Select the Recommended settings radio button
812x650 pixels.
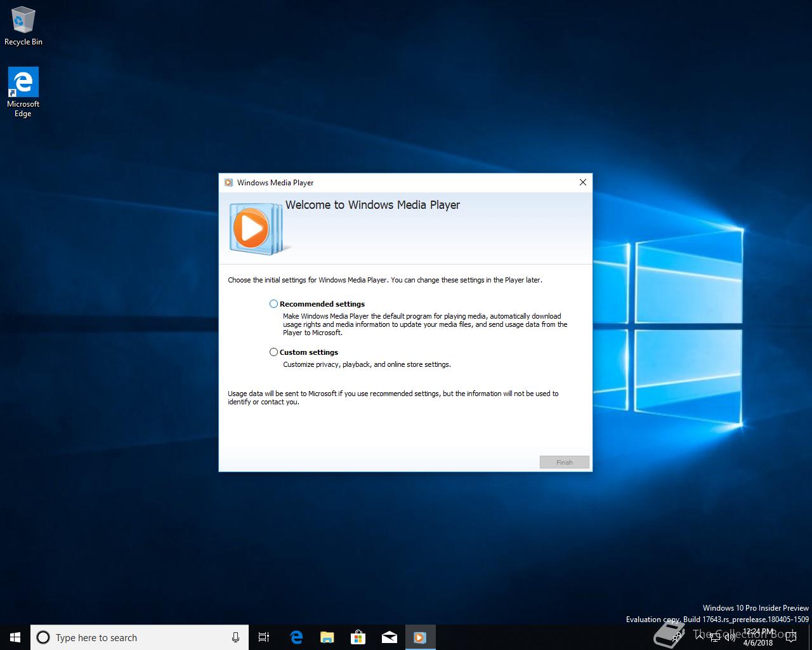pyautogui.click(x=274, y=304)
